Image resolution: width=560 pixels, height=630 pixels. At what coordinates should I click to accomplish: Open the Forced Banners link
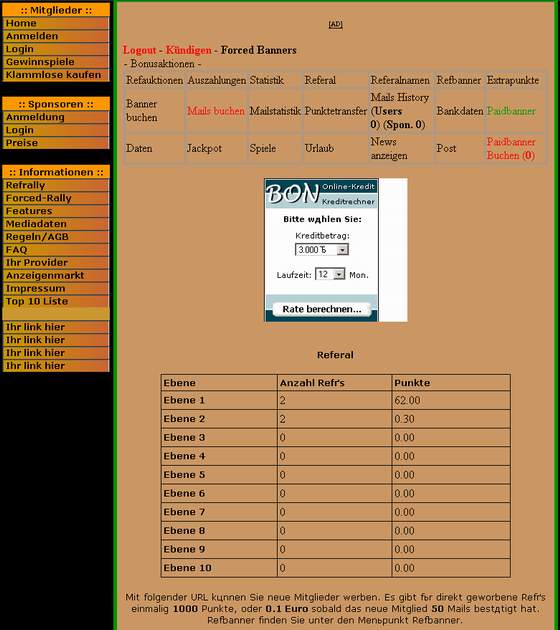click(x=259, y=50)
